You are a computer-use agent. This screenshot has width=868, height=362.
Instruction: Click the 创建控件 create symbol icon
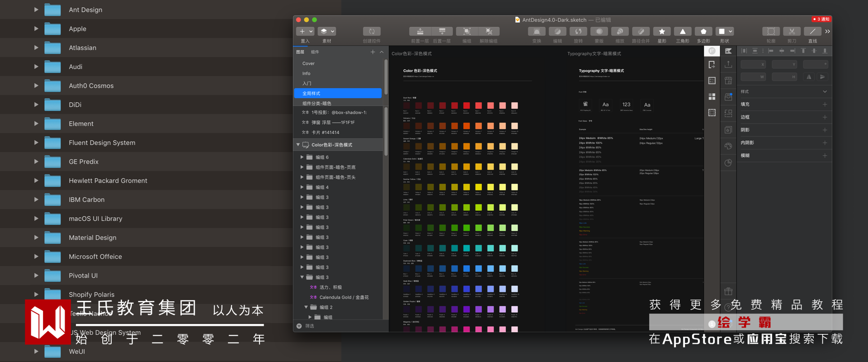pos(372,31)
